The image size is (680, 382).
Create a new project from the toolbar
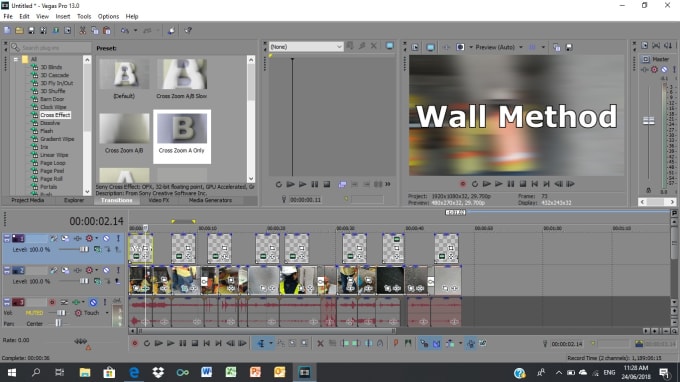click(x=7, y=30)
